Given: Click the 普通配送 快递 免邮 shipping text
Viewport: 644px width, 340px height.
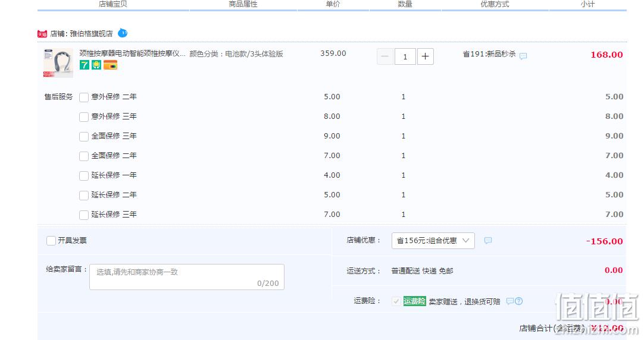Looking at the screenshot, I should point(422,271).
